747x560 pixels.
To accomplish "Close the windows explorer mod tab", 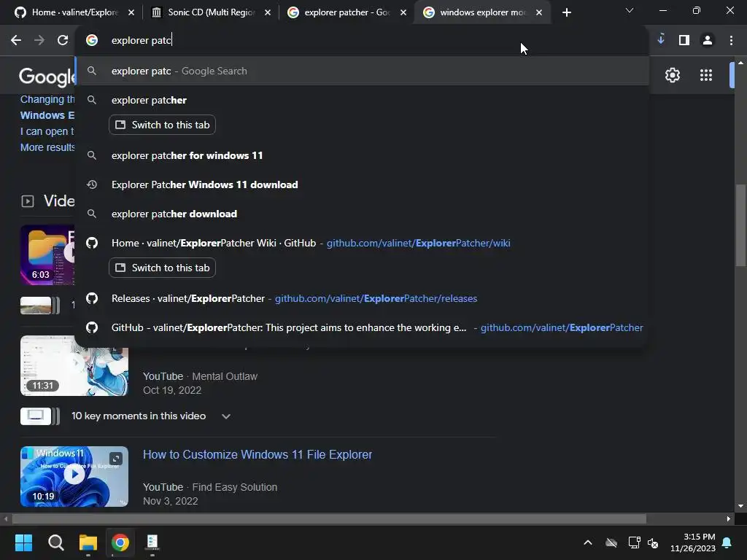I will (539, 13).
